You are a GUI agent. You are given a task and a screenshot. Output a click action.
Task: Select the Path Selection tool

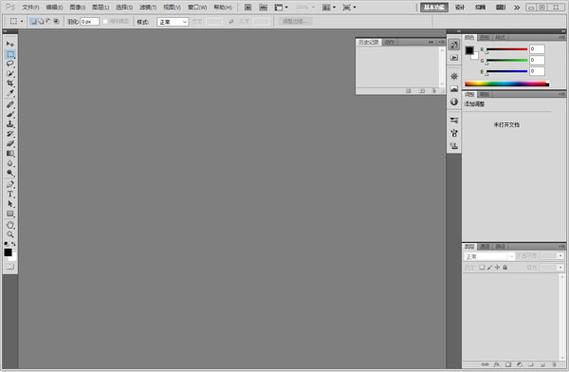tap(10, 204)
